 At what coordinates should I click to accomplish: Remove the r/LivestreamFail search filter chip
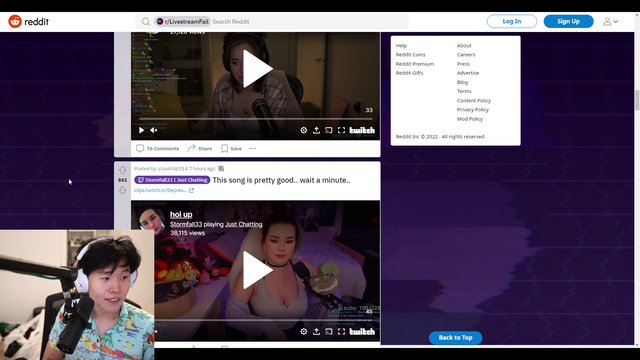pyautogui.click(x=182, y=22)
